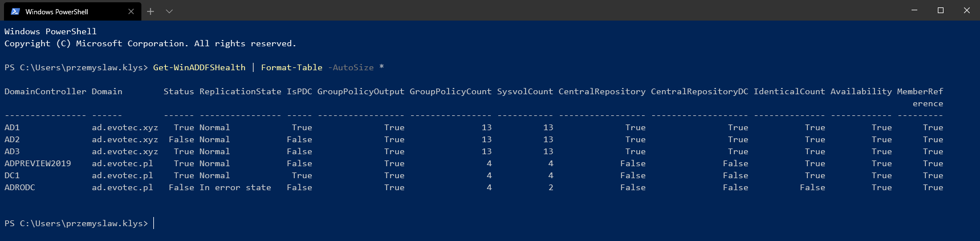Click the CentralRepositoryDC column header
The width and height of the screenshot is (980, 241).
700,91
